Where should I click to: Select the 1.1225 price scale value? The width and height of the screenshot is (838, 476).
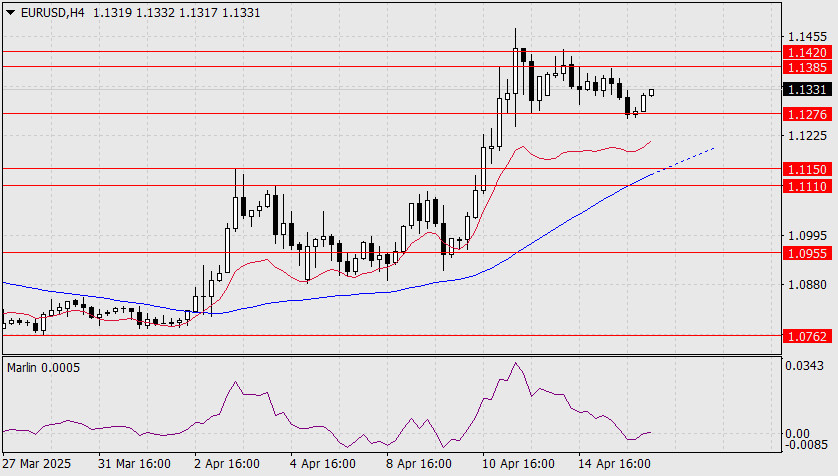click(807, 136)
